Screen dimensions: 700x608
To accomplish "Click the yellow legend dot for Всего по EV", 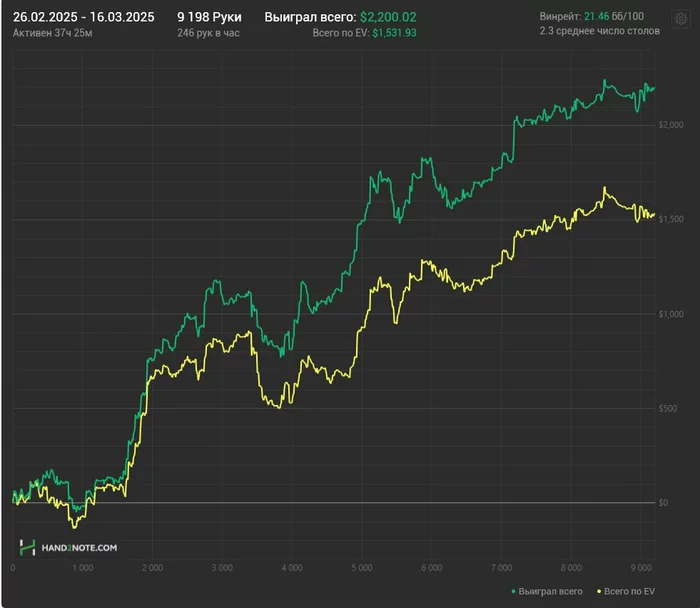I will click(x=599, y=591).
